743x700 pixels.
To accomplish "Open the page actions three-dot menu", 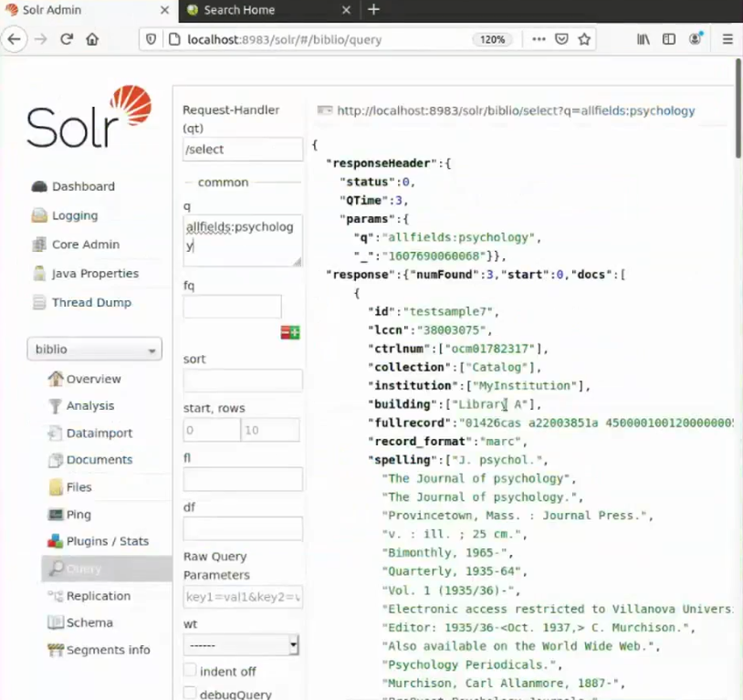I will click(x=539, y=39).
